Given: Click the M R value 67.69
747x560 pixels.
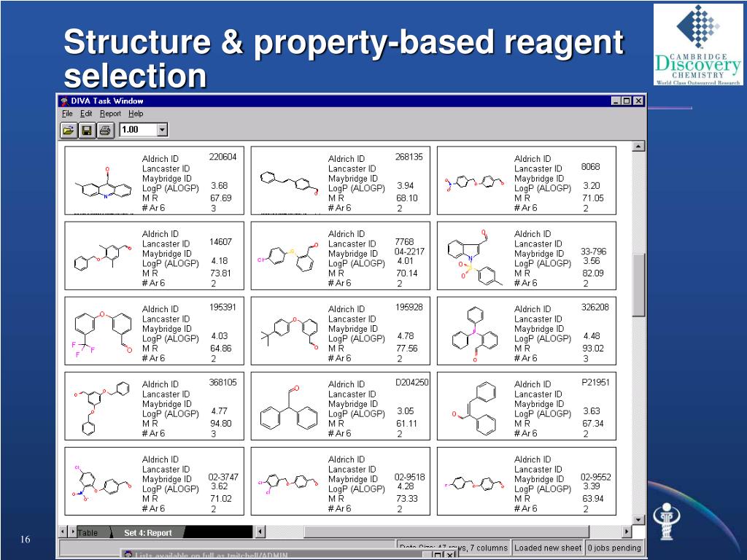Looking at the screenshot, I should point(220,198).
